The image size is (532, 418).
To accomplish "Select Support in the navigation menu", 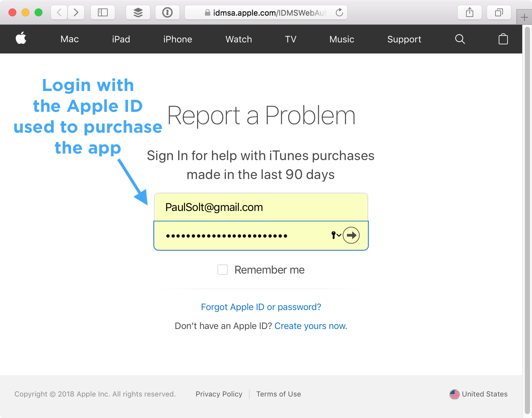I will pyautogui.click(x=404, y=39).
